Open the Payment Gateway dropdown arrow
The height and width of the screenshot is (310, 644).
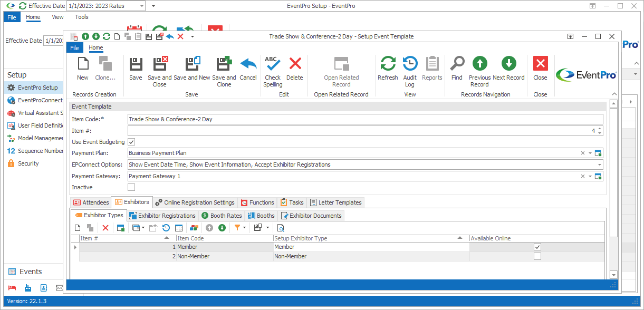point(590,176)
